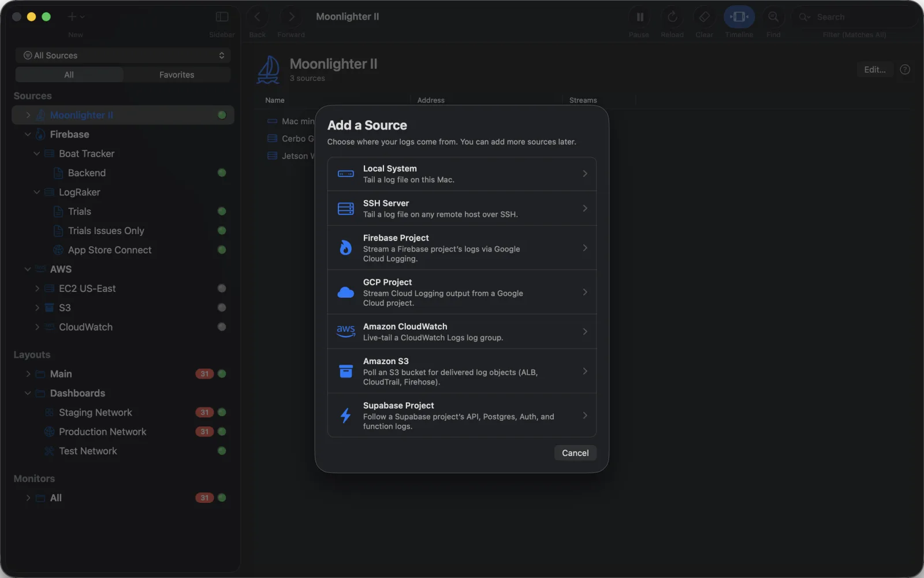This screenshot has width=924, height=578.
Task: Click the aws logo icon
Action: pos(345,331)
